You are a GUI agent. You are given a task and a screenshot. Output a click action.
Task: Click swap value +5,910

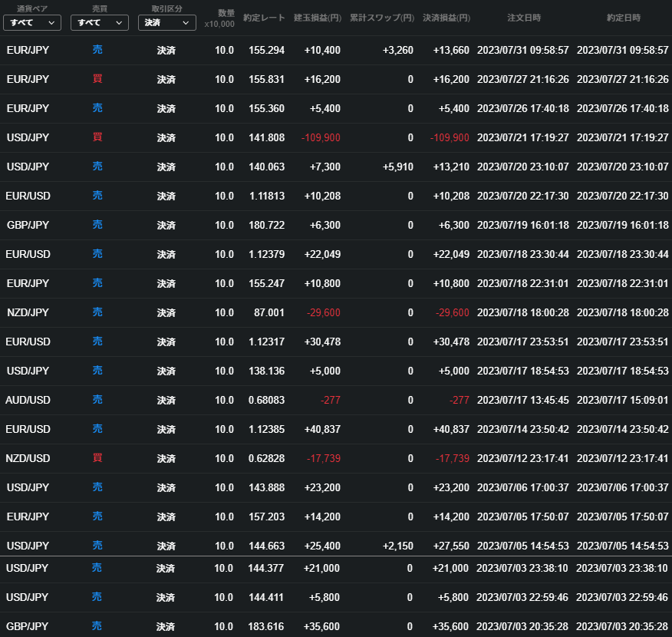pos(398,167)
